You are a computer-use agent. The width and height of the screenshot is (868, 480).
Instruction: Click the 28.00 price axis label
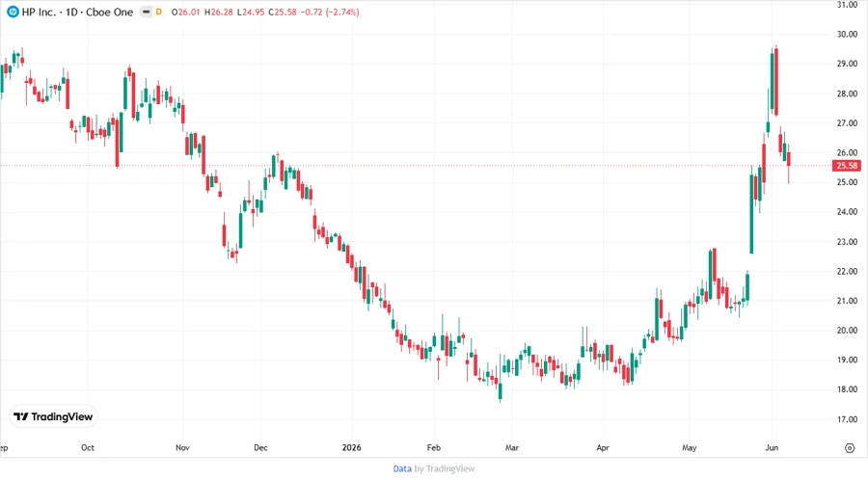click(847, 94)
